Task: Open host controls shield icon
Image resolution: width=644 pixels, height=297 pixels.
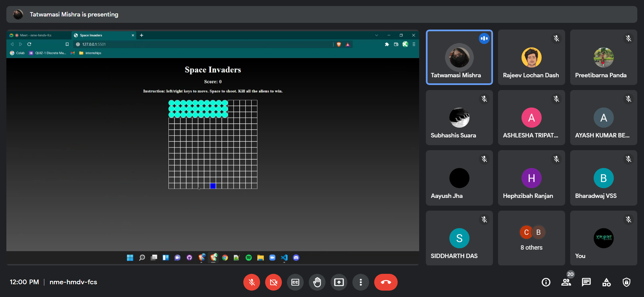Action: tap(627, 282)
